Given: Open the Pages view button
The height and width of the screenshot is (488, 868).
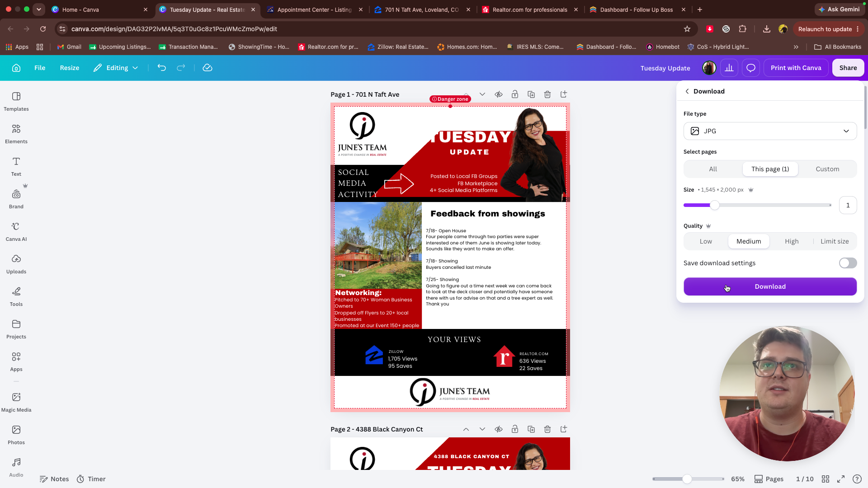Looking at the screenshot, I should (769, 479).
